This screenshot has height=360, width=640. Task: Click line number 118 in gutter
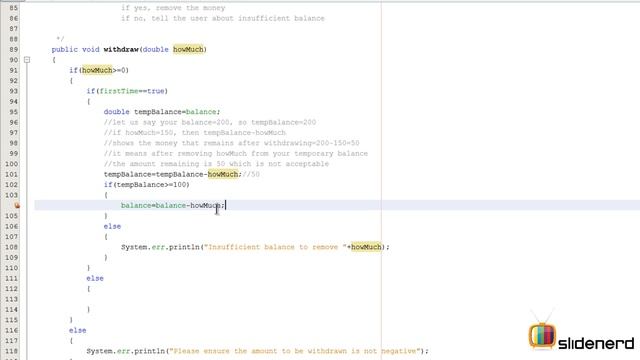(11, 351)
